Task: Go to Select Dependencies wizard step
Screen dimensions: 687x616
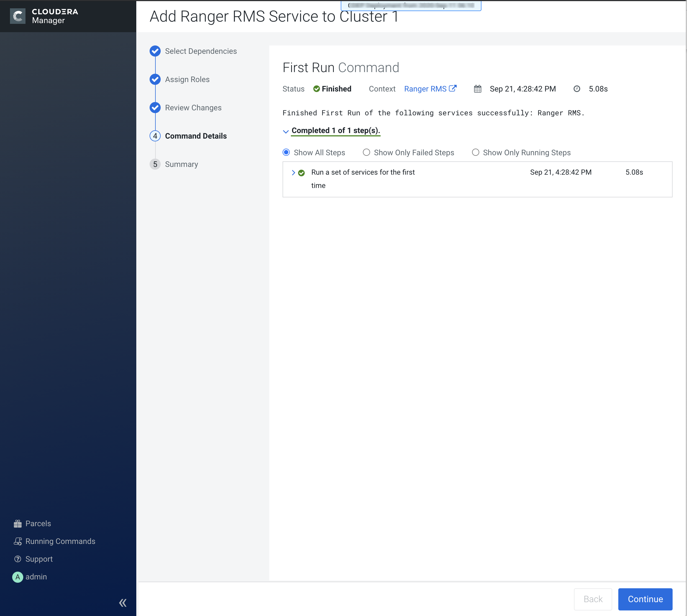Action: [201, 51]
